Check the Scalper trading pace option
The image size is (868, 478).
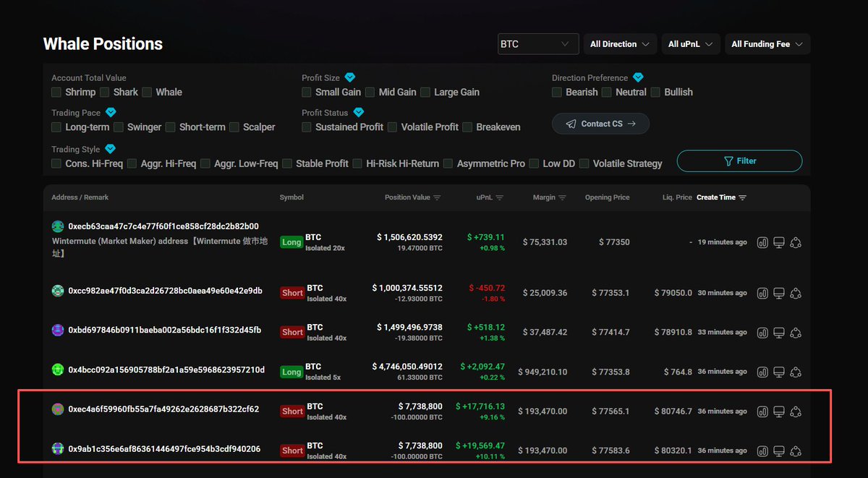click(234, 127)
